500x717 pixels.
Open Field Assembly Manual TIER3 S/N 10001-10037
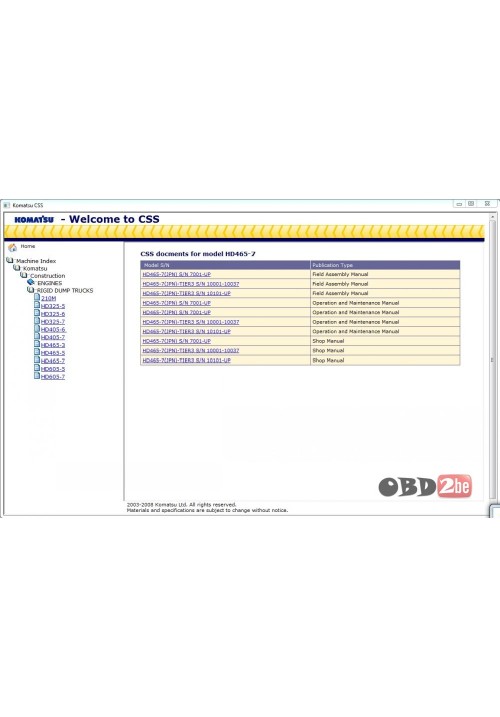point(191,284)
